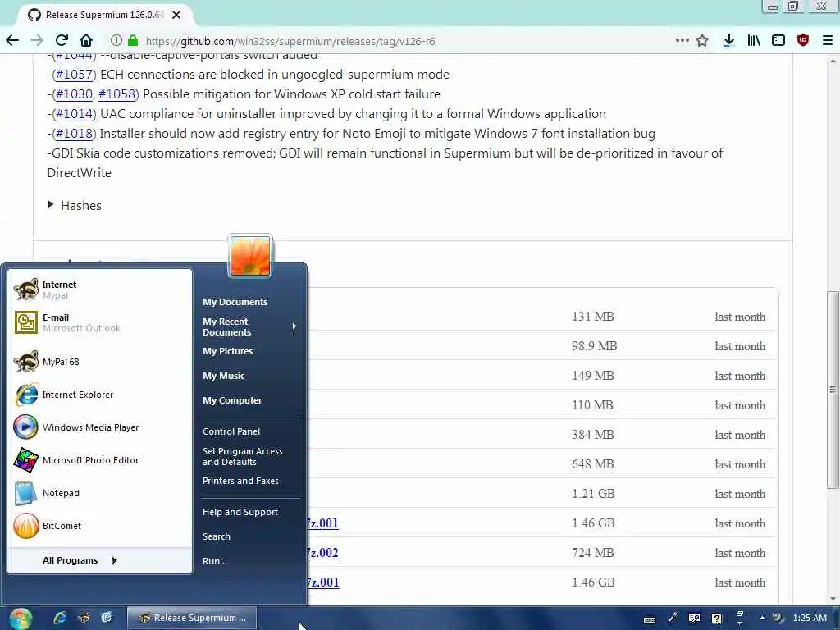Launch Internet Explorer from quick launch

[x=59, y=618]
